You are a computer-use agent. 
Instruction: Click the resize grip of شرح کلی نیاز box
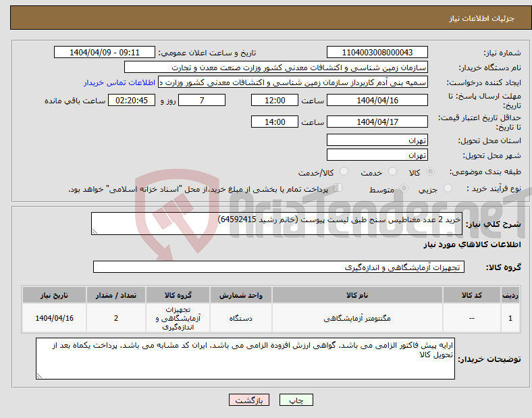pyautogui.click(x=95, y=232)
